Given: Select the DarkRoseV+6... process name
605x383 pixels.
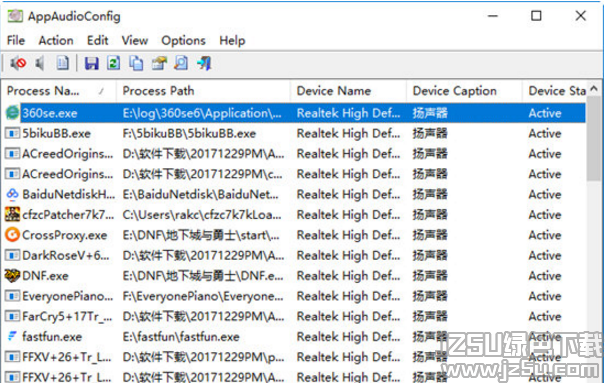Looking at the screenshot, I should pos(66,255).
